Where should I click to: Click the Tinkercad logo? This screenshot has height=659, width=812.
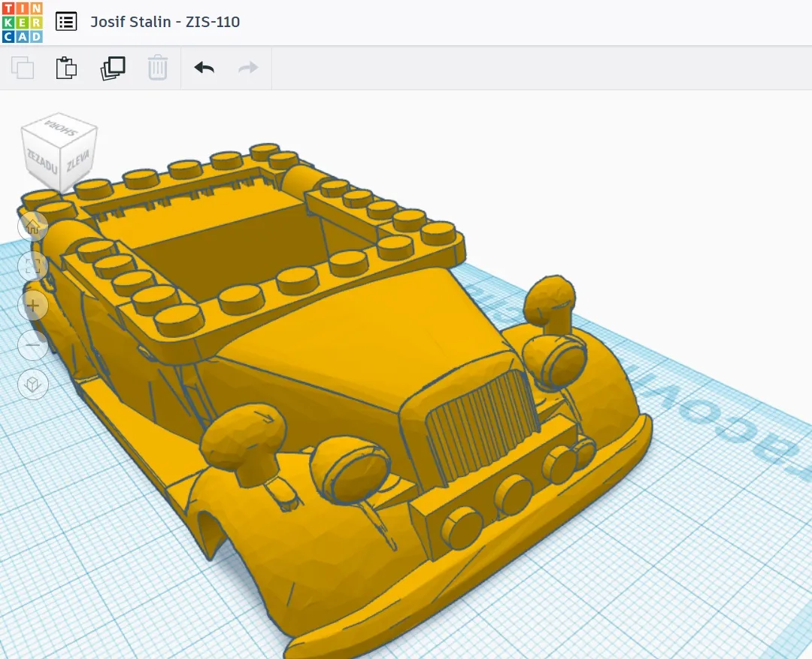[x=23, y=22]
